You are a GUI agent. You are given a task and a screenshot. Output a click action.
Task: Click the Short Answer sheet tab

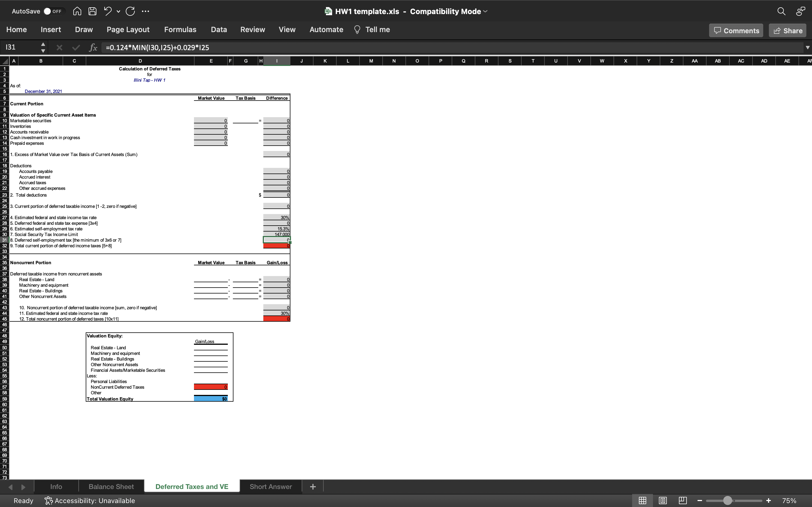[x=271, y=486]
